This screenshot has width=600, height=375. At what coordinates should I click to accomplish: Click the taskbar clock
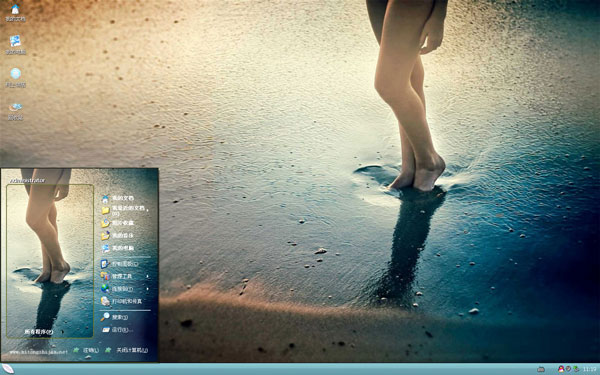pos(590,369)
